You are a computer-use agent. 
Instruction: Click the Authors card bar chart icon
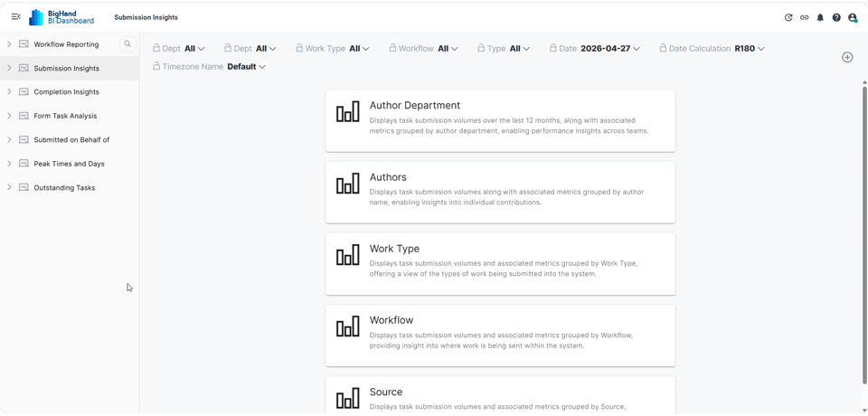(347, 184)
